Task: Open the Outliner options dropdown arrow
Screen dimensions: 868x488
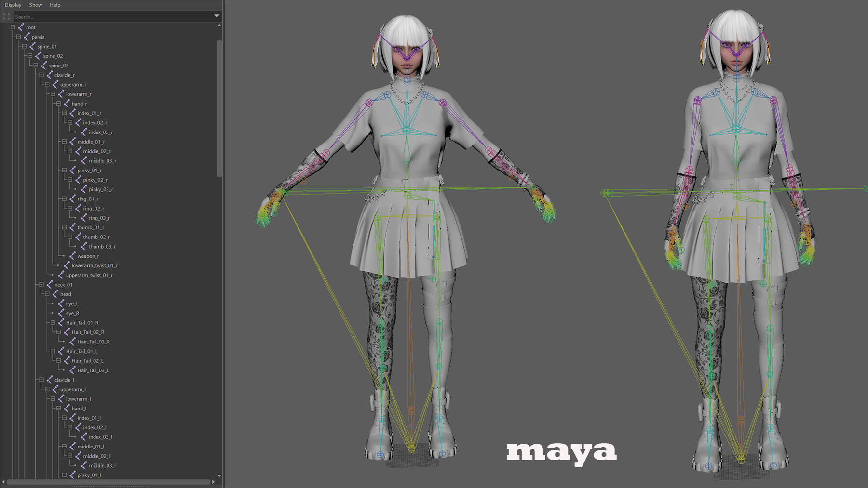Action: click(217, 16)
